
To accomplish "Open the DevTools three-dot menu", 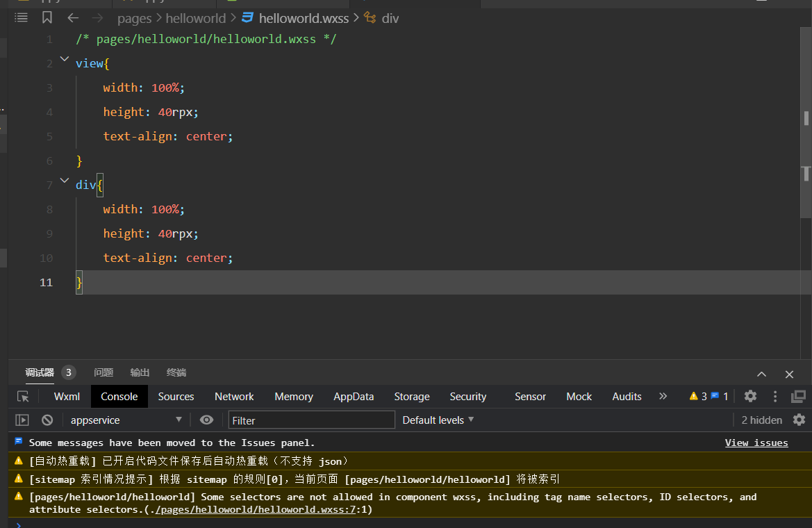I will [775, 396].
